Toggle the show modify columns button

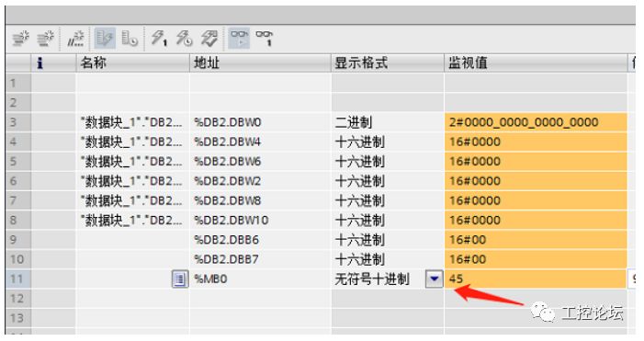coord(105,39)
